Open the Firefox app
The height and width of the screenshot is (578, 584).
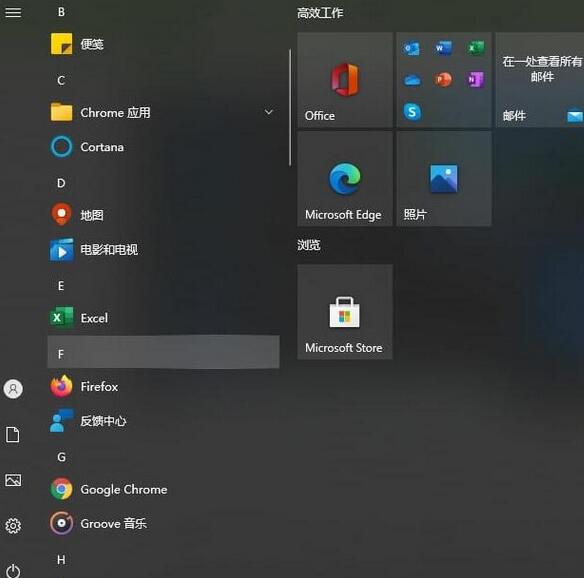(x=163, y=386)
